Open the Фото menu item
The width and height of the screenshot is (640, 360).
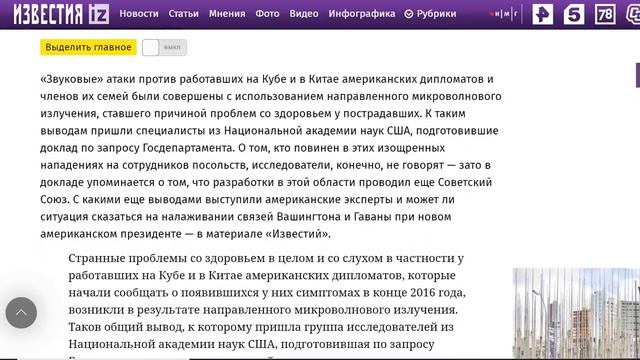click(267, 14)
